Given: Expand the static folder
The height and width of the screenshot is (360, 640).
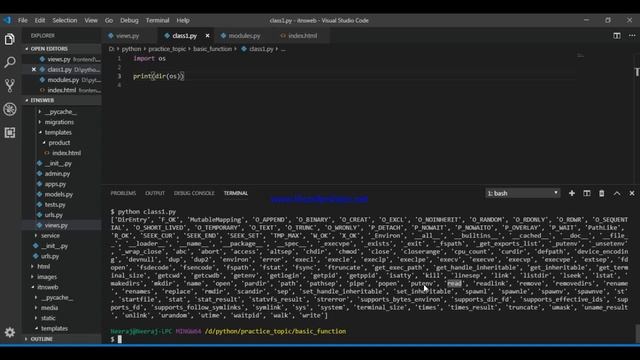Looking at the screenshot, I should coord(48,318).
